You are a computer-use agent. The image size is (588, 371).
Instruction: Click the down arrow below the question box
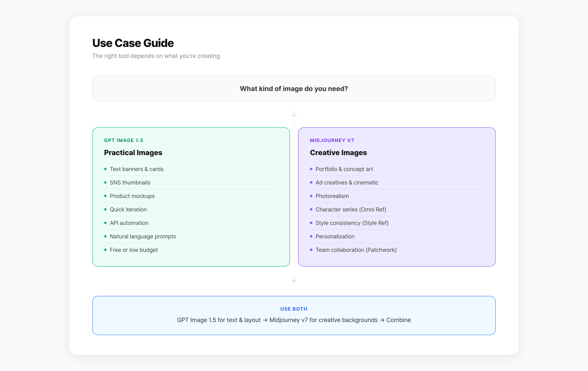click(x=294, y=114)
